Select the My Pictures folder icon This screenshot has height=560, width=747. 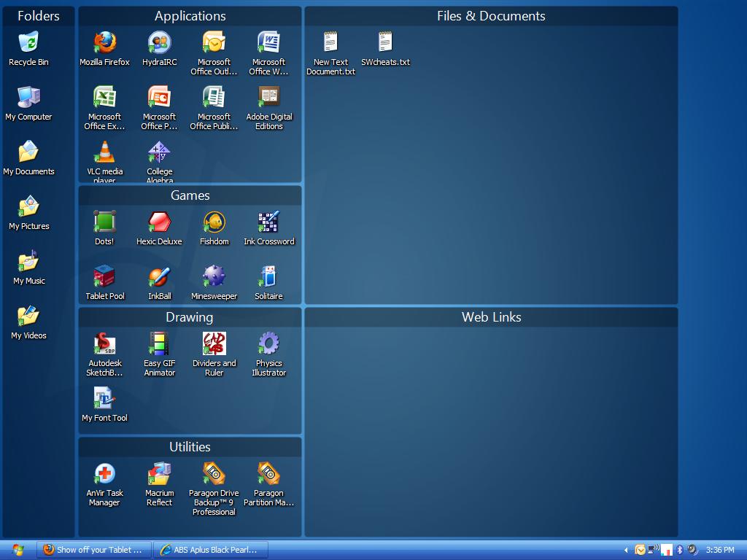[x=28, y=206]
